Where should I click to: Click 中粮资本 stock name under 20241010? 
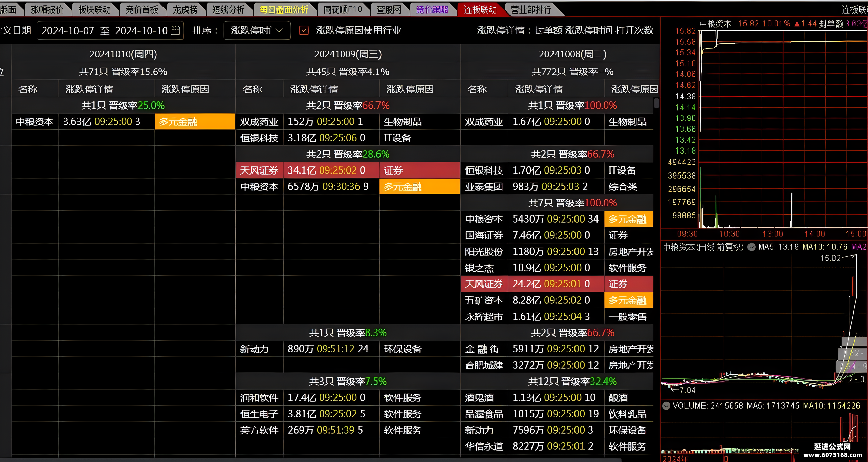tap(35, 121)
